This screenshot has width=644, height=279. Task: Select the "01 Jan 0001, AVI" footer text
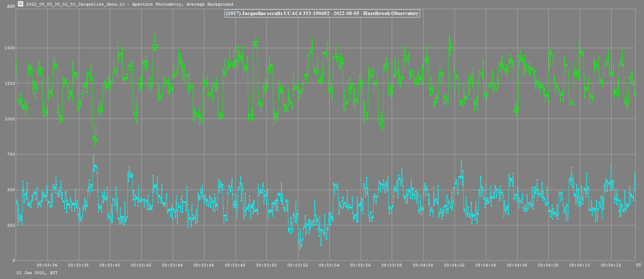pyautogui.click(x=37, y=273)
